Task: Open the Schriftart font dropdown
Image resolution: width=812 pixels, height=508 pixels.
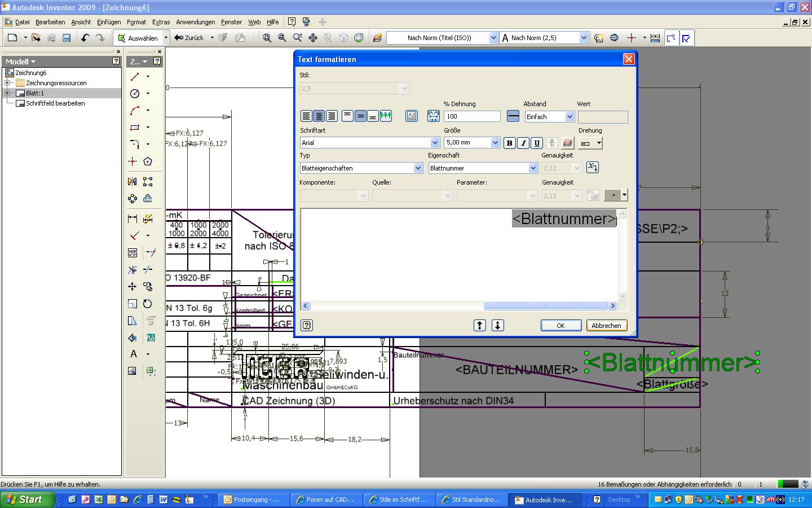Action: pos(434,143)
